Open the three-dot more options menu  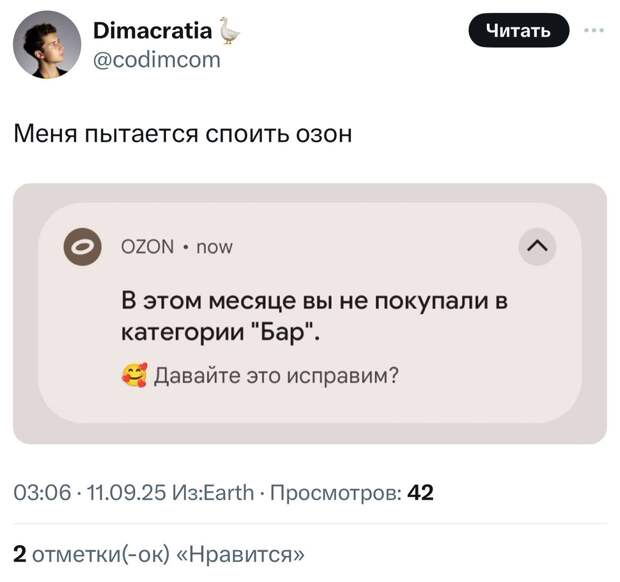tap(594, 30)
